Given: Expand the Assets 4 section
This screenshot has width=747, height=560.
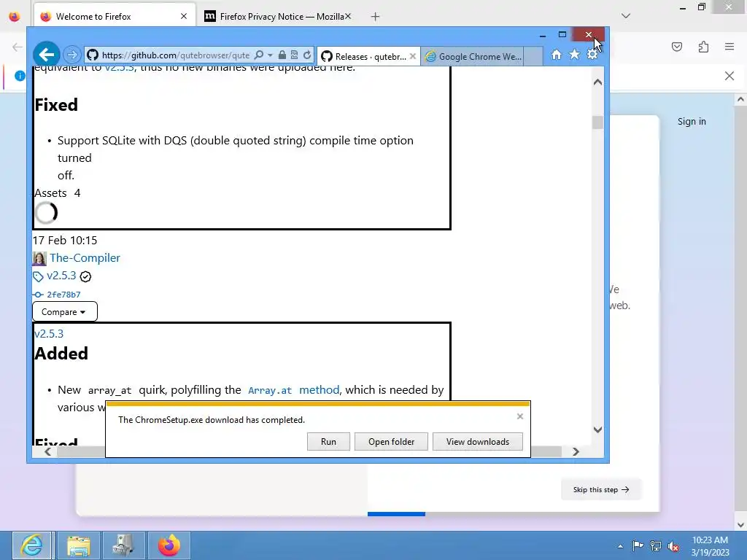Looking at the screenshot, I should (57, 192).
